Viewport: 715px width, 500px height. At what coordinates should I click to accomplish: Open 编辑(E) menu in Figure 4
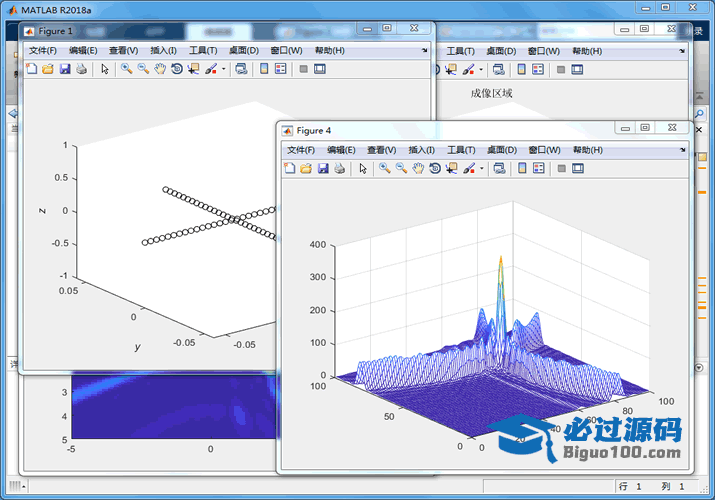tap(341, 150)
